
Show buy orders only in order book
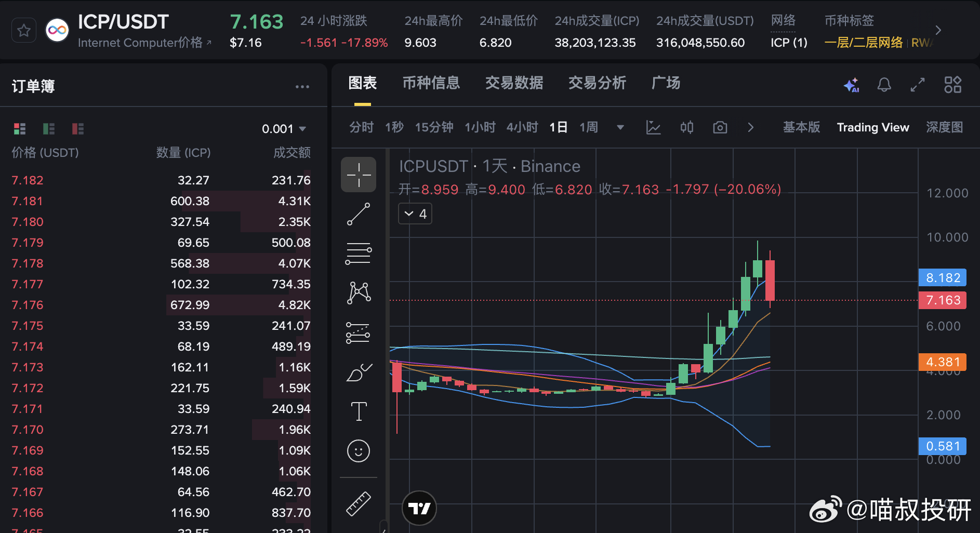tap(49, 128)
